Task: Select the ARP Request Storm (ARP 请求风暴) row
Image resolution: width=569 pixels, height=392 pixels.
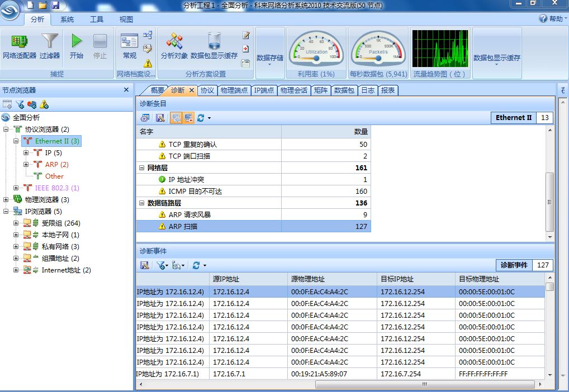Action: pos(189,214)
